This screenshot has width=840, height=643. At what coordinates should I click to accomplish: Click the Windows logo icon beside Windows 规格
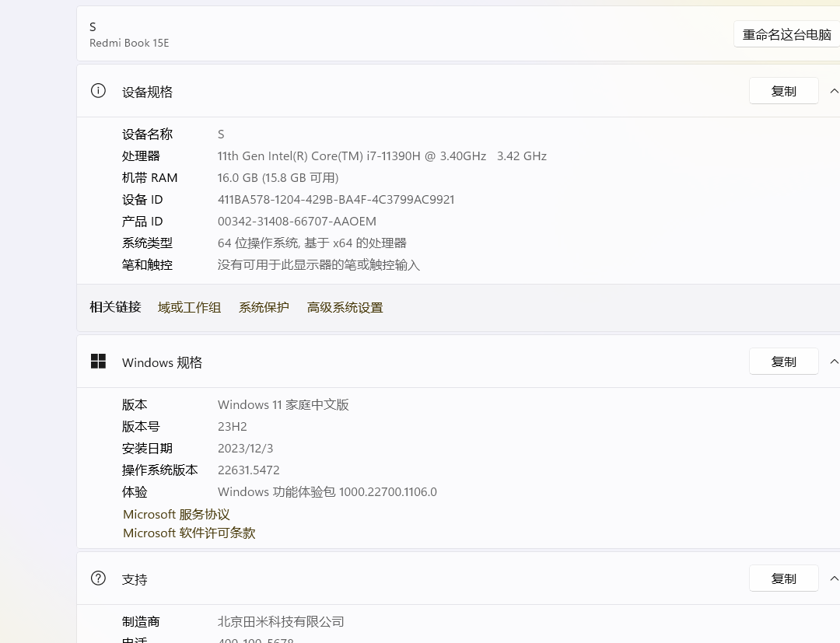pos(98,362)
